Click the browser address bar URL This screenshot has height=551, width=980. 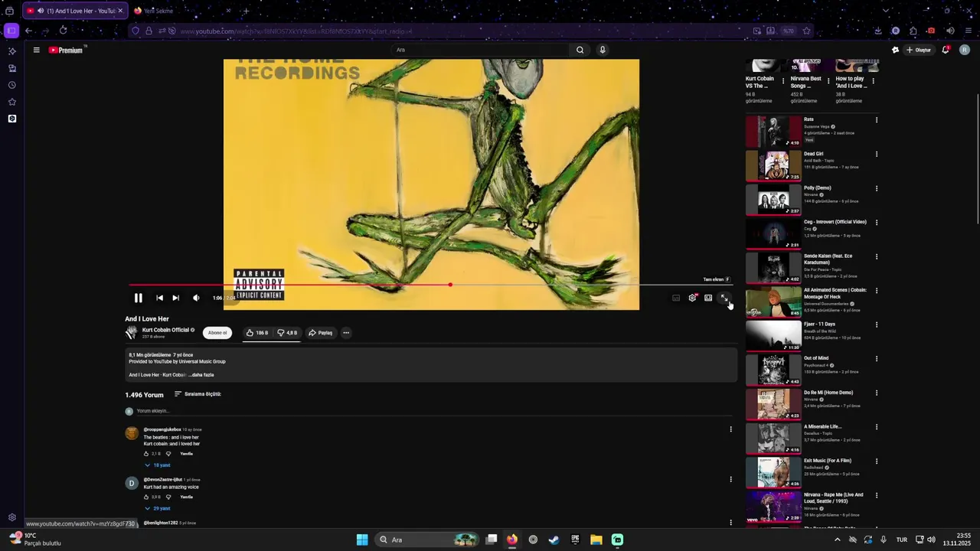click(x=297, y=31)
